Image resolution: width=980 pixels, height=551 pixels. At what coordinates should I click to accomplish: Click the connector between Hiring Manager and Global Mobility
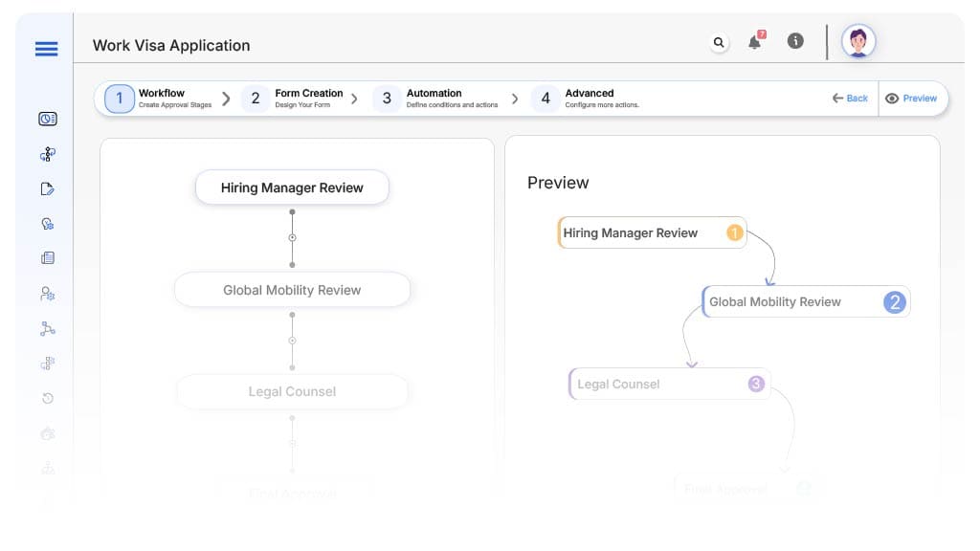click(x=292, y=237)
